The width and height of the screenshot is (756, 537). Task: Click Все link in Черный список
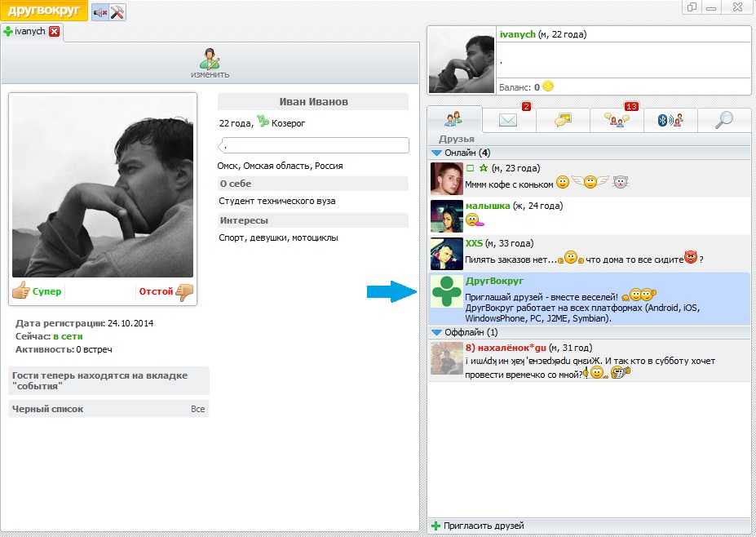tap(197, 409)
